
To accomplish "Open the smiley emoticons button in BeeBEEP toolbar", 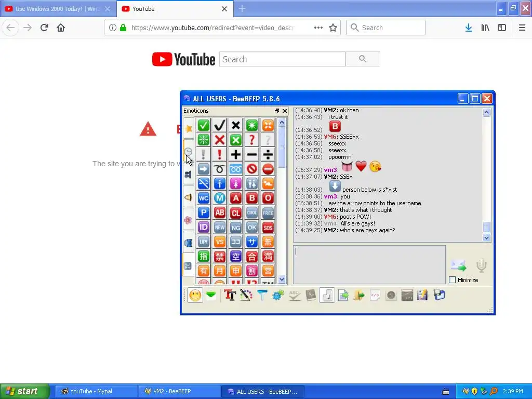I will [x=195, y=295].
